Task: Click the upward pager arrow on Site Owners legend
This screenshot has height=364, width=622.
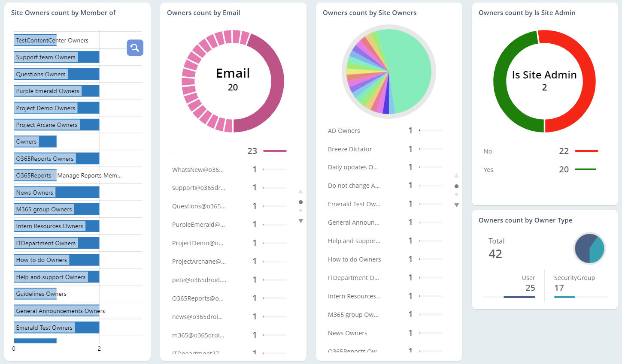Action: tap(456, 176)
